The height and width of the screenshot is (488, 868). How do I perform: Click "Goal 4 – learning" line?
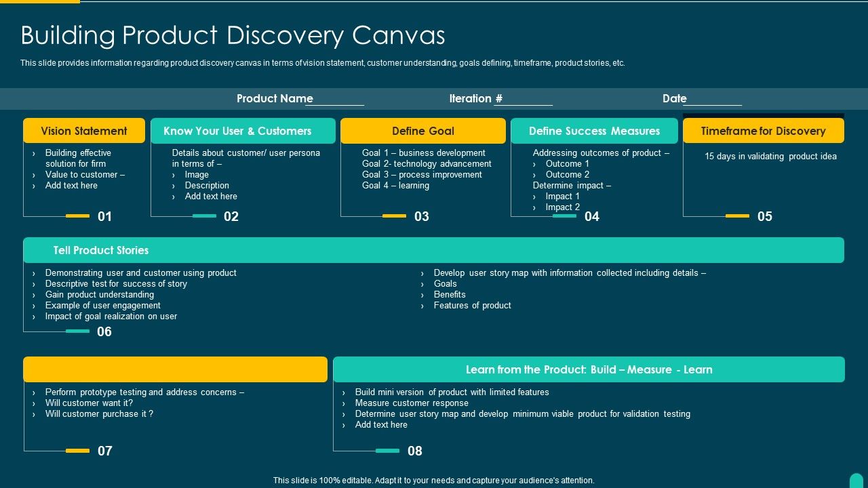pyautogui.click(x=395, y=185)
